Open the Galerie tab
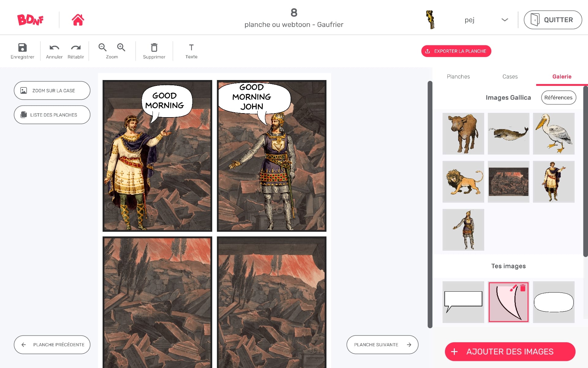Viewport: 588px width, 368px height. coord(562,77)
